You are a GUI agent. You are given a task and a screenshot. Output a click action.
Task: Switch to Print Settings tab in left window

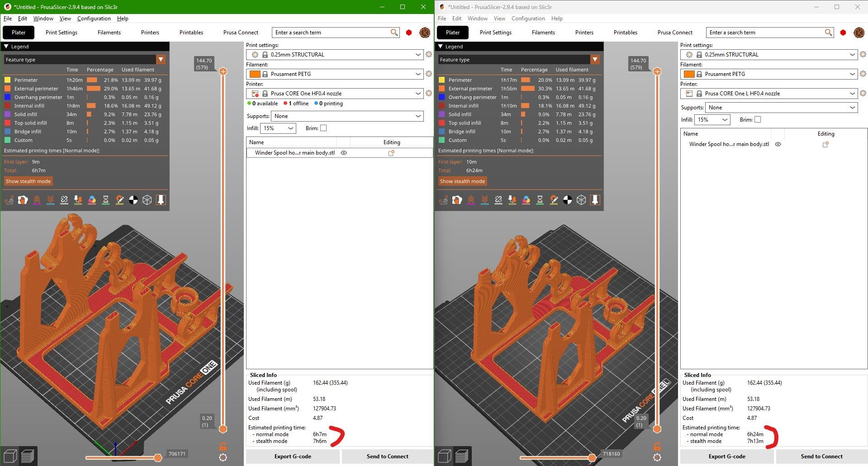[62, 33]
